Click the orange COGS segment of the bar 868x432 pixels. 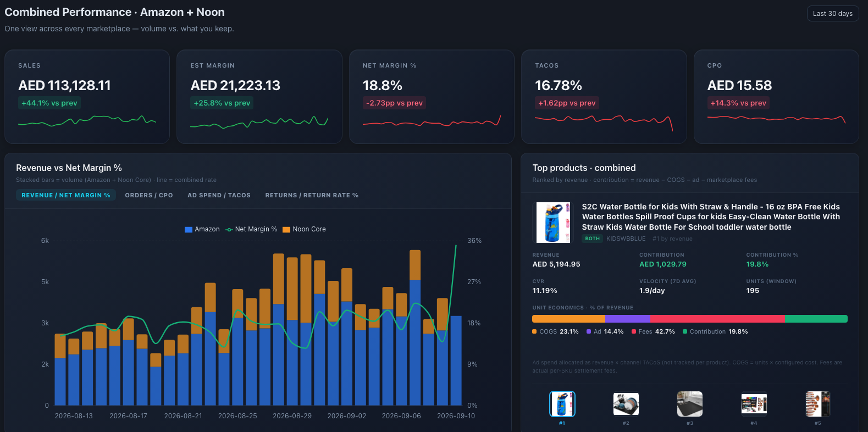(568, 319)
